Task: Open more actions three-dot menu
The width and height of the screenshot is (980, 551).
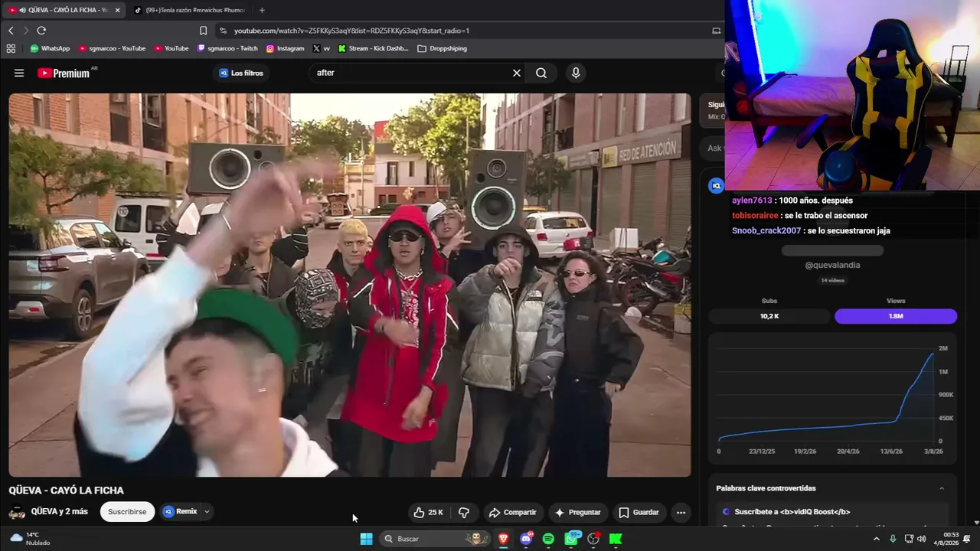Action: [681, 512]
